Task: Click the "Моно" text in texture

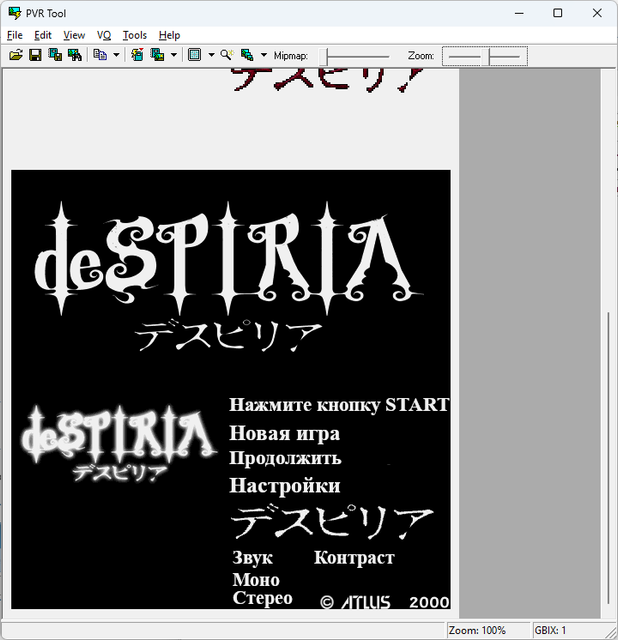Action: point(256,580)
